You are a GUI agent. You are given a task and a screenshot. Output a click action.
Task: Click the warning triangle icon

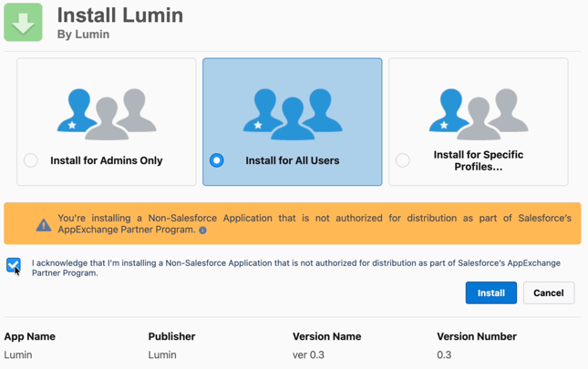point(43,224)
